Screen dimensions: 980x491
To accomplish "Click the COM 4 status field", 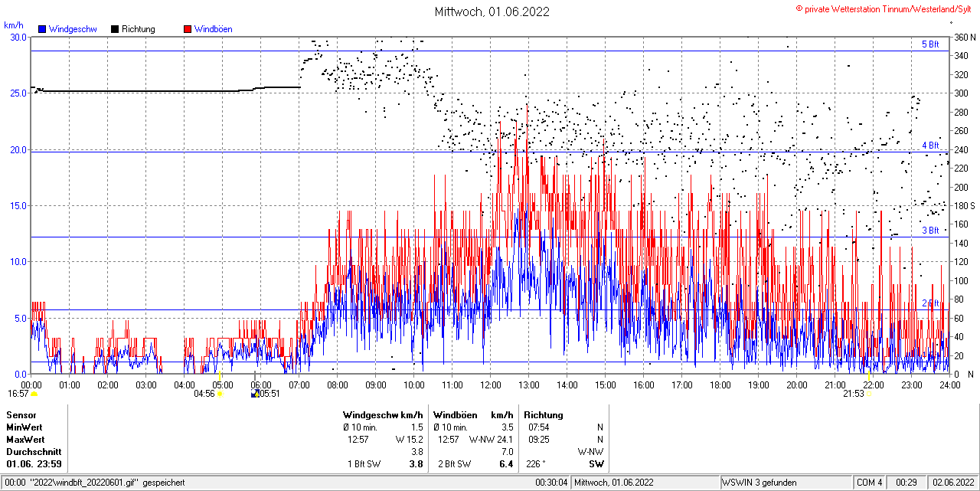I will (870, 483).
